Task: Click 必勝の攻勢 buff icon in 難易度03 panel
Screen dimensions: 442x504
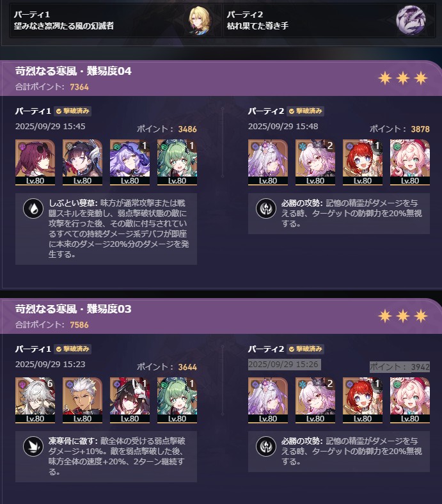Action: (266, 446)
